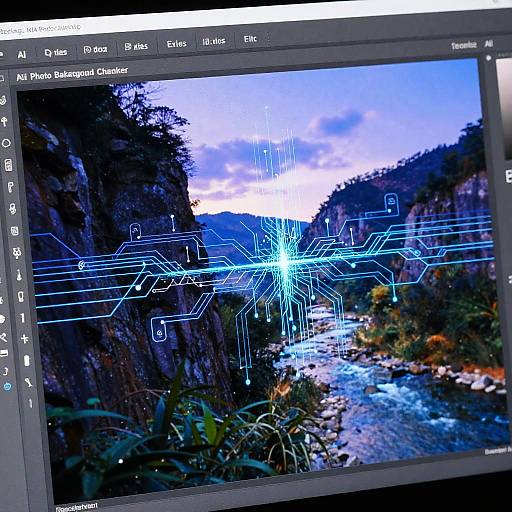Click the angle-bracket icon in outer toolbar

click(x=3, y=338)
